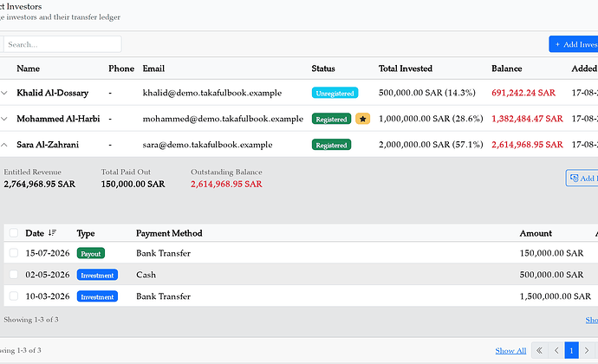Click the Cash payment method cell

(146, 275)
